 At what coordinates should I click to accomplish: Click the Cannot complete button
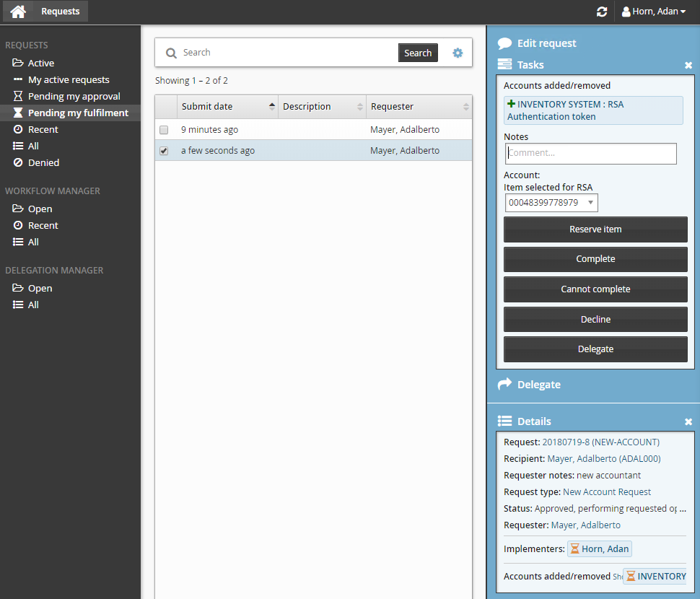(595, 289)
